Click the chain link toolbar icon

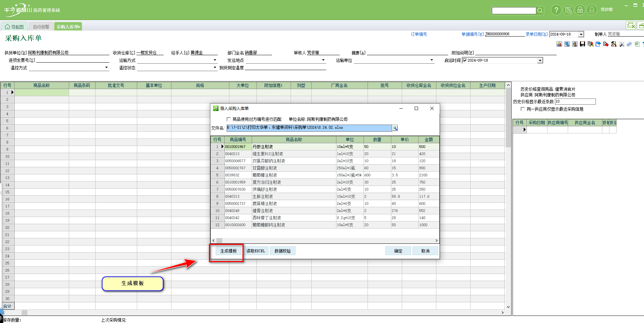click(x=629, y=44)
